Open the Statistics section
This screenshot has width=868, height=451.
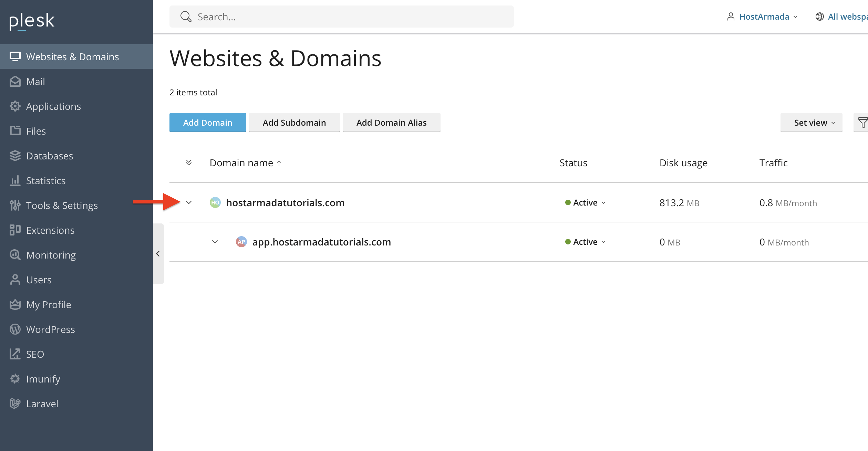point(46,180)
